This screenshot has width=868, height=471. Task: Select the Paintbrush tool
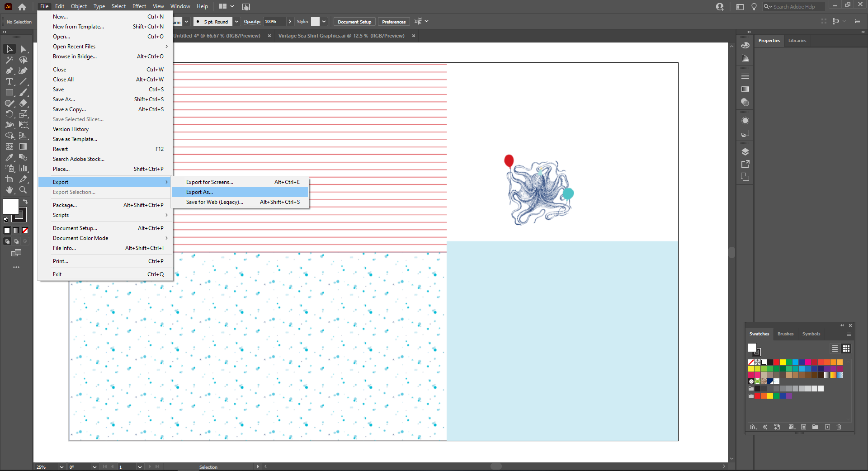[24, 92]
